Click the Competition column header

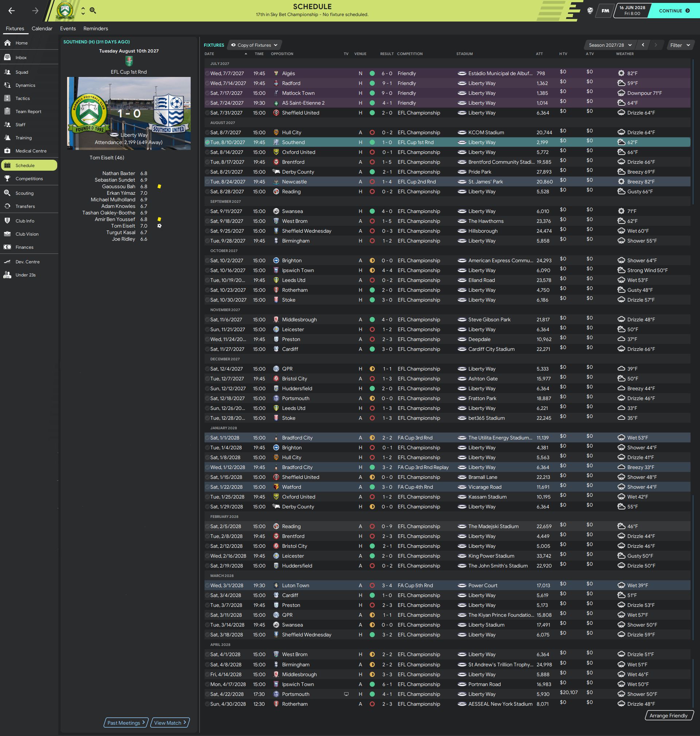pos(410,54)
